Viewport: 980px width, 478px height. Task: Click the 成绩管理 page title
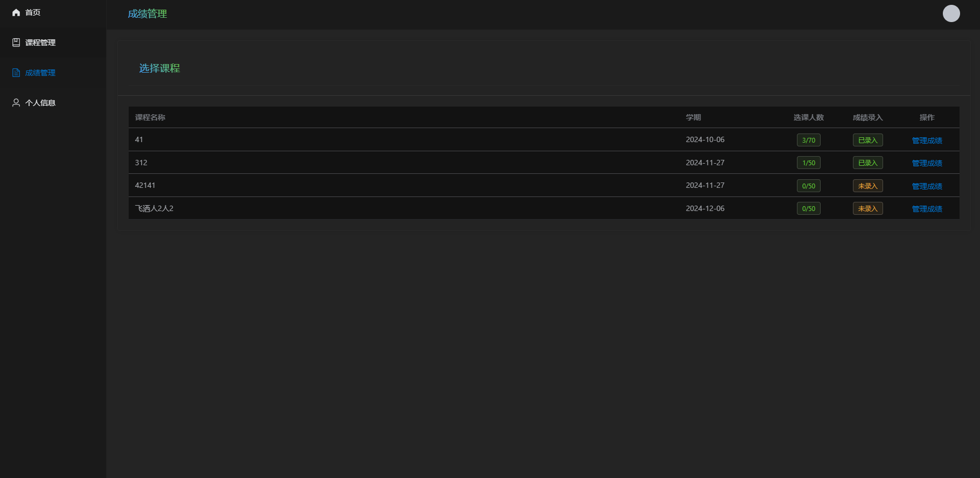(x=147, y=14)
